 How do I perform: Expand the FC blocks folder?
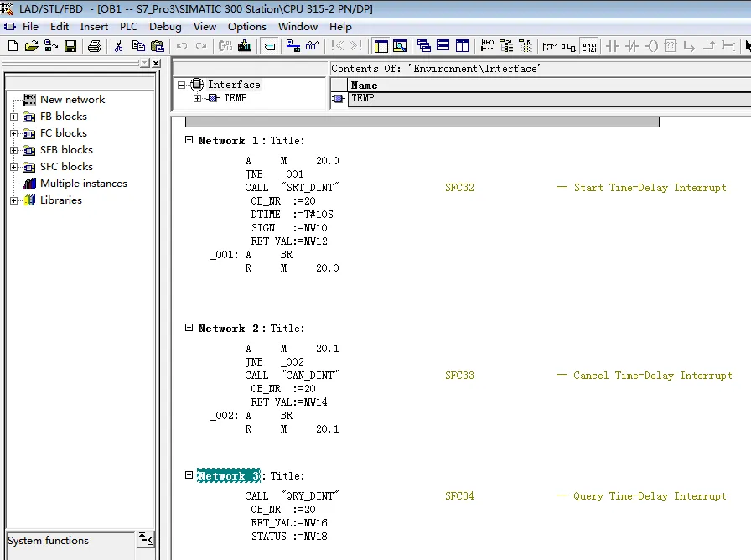click(14, 133)
